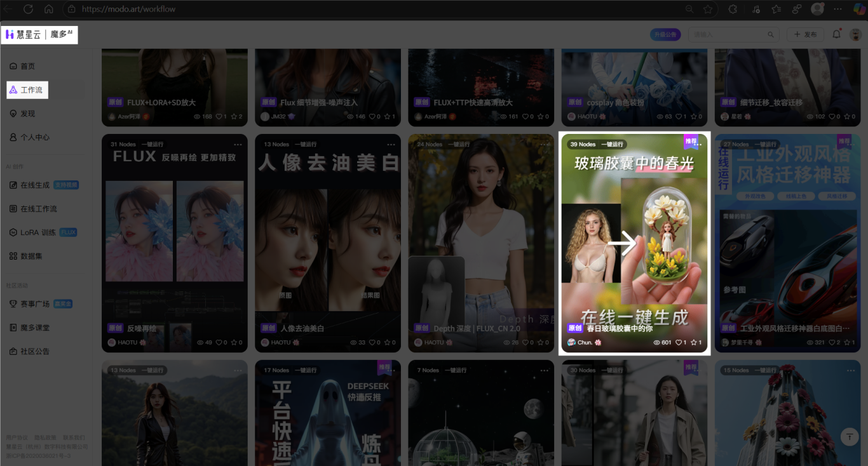Like the cosplay 角色装扮 heart icon
The height and width of the screenshot is (466, 868).
678,117
